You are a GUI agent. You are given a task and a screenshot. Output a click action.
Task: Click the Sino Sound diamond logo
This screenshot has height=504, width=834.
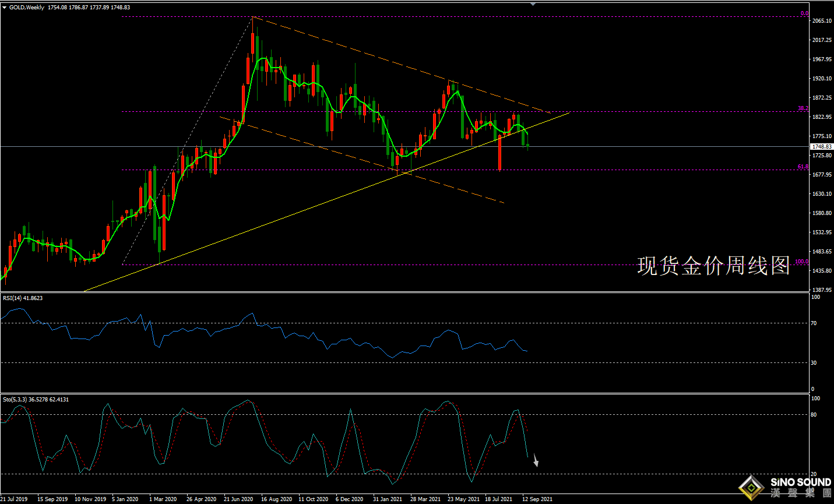point(751,488)
